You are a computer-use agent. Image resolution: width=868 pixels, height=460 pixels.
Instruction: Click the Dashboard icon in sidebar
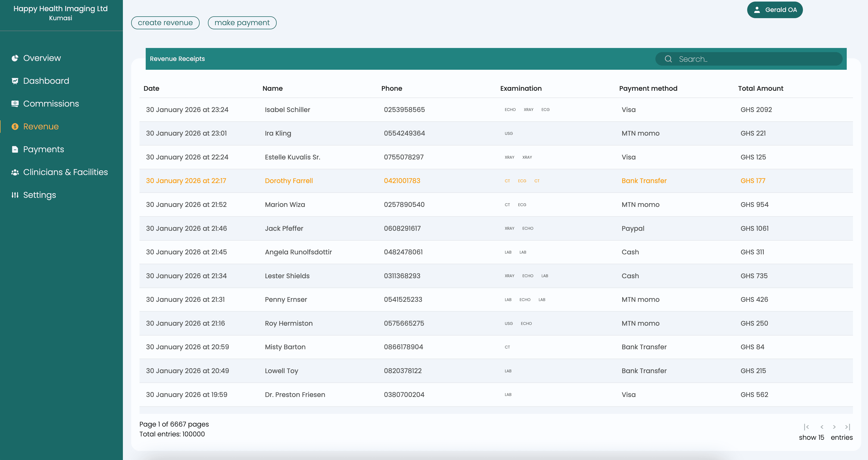click(15, 81)
